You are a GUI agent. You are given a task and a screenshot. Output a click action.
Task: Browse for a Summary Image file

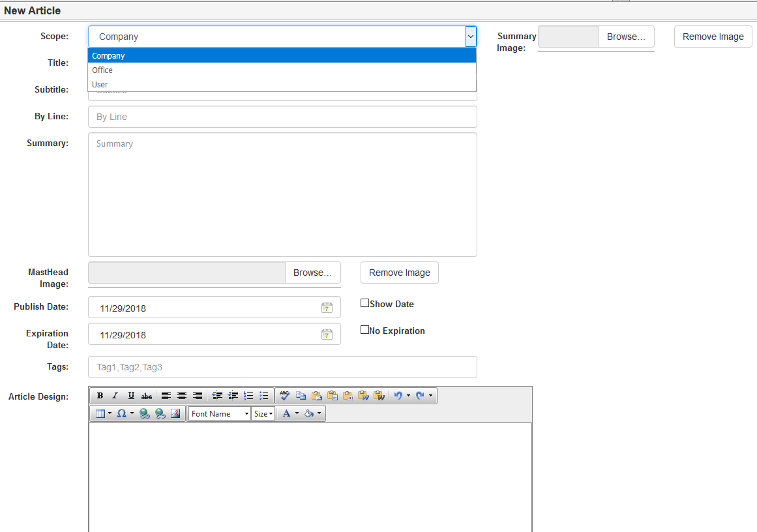626,37
